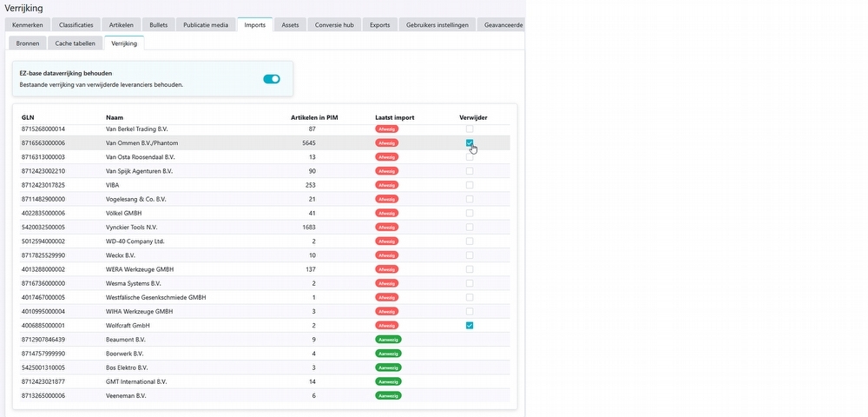Open the Artikelen tab
This screenshot has height=417, width=868.
122,25
